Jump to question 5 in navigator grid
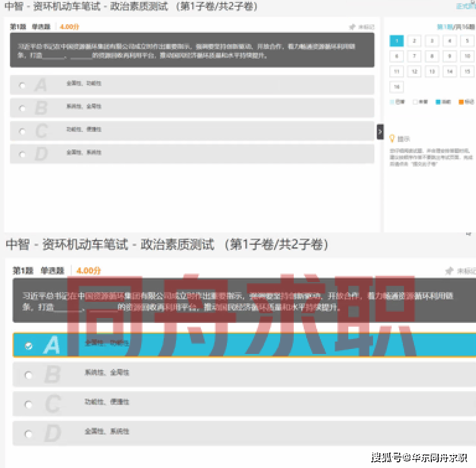This screenshot has height=468, width=476. tap(467, 41)
